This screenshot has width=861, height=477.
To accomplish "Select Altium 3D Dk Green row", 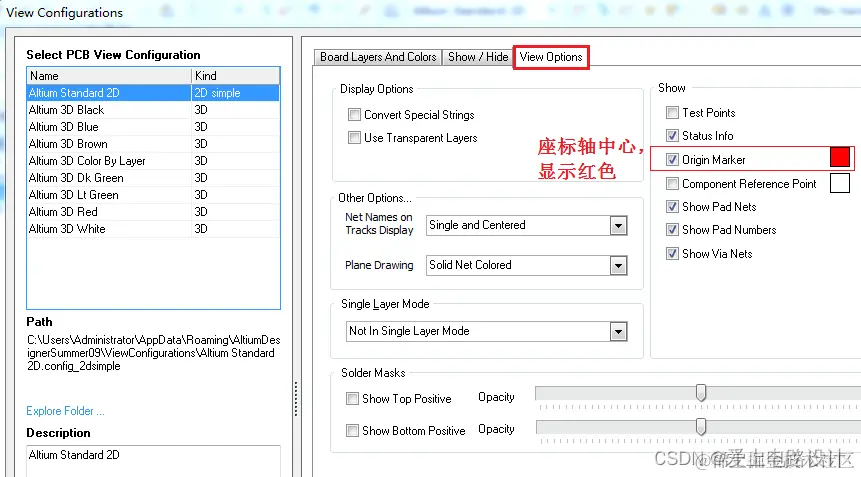I will [153, 178].
